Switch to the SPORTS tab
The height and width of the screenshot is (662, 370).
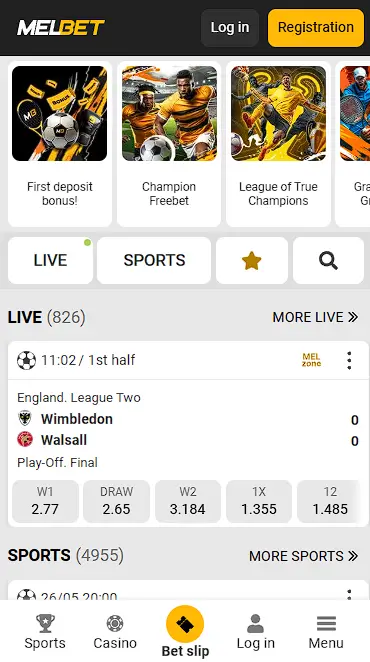[154, 260]
